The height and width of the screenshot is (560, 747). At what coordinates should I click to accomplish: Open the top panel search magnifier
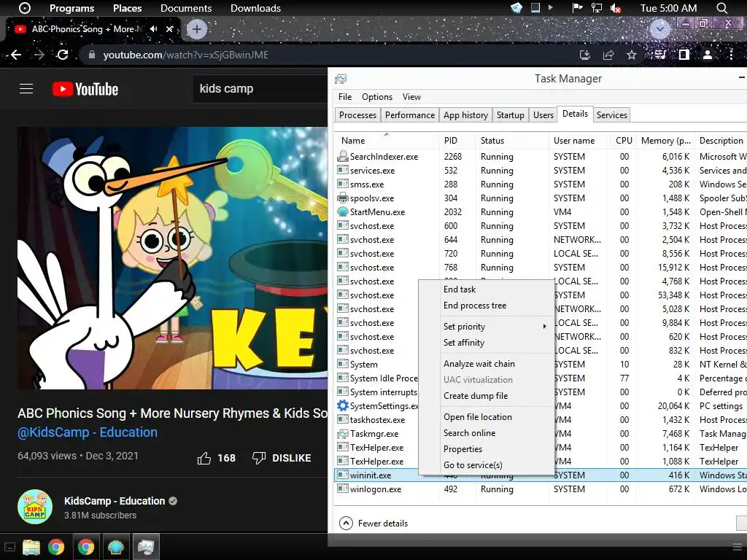[x=721, y=8]
